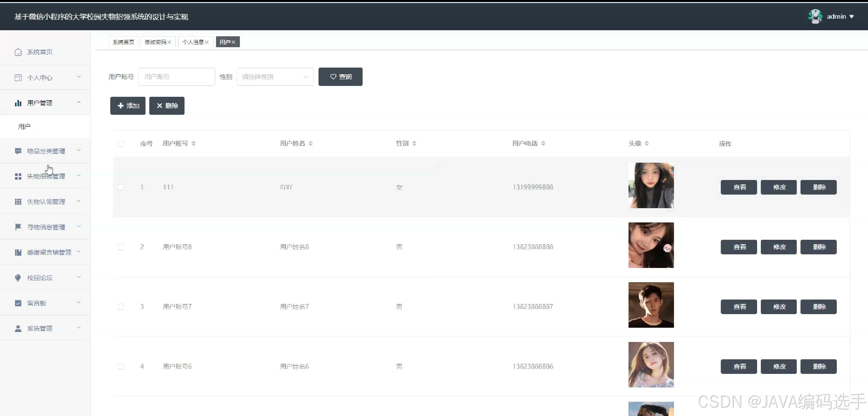Sort by 用户姓名 column arrows

click(311, 143)
